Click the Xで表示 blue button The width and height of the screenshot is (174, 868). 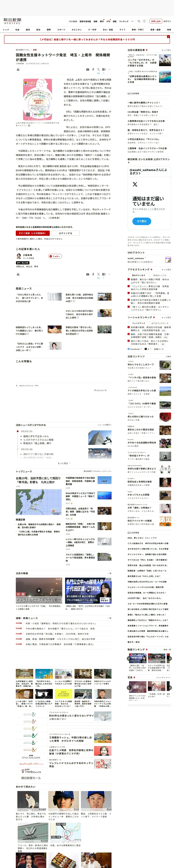[142, 221]
